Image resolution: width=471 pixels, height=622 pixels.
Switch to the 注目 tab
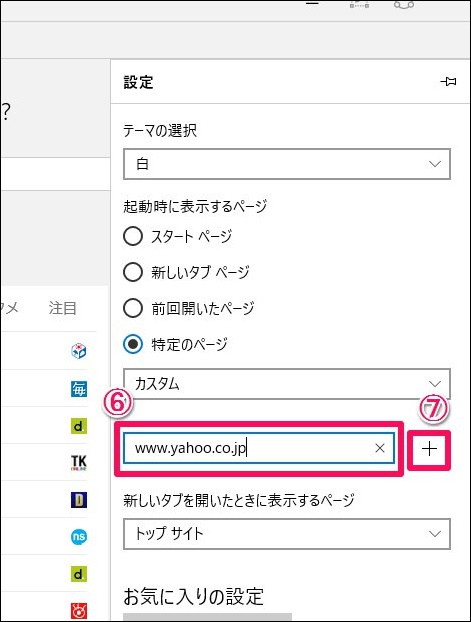pyautogui.click(x=62, y=308)
